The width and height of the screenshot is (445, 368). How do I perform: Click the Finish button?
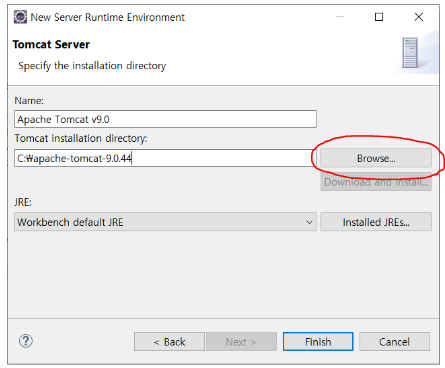click(x=318, y=342)
